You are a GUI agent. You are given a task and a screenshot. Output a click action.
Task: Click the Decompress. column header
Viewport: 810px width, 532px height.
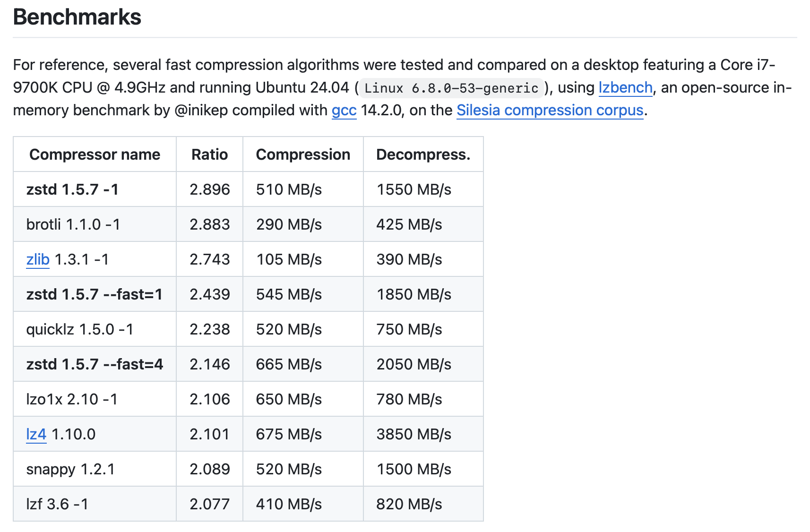coord(423,154)
